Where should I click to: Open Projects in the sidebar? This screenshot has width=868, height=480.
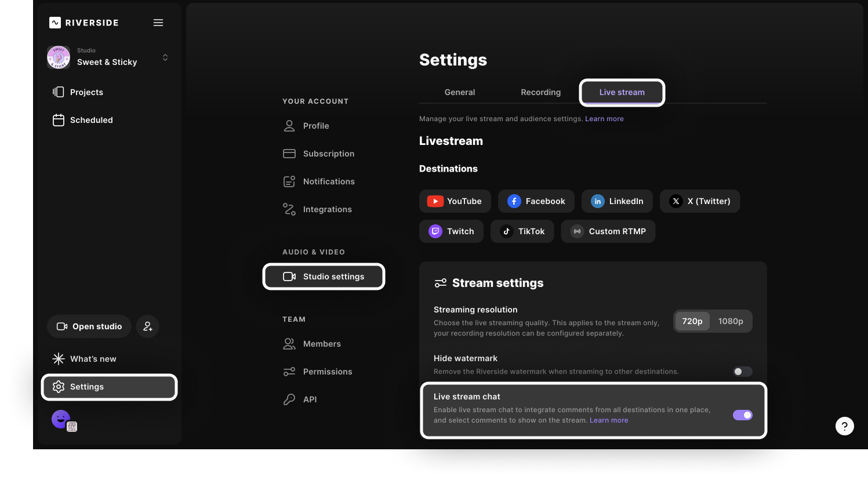pos(78,92)
